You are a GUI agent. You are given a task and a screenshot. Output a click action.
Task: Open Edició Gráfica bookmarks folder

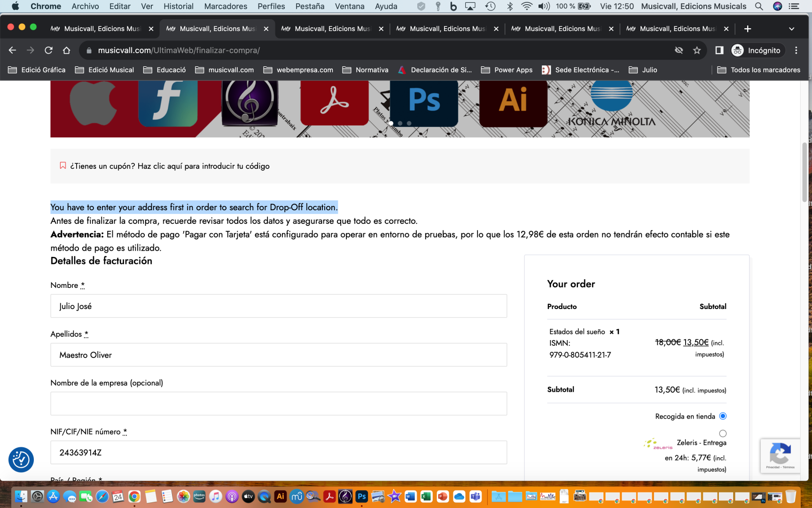point(37,70)
